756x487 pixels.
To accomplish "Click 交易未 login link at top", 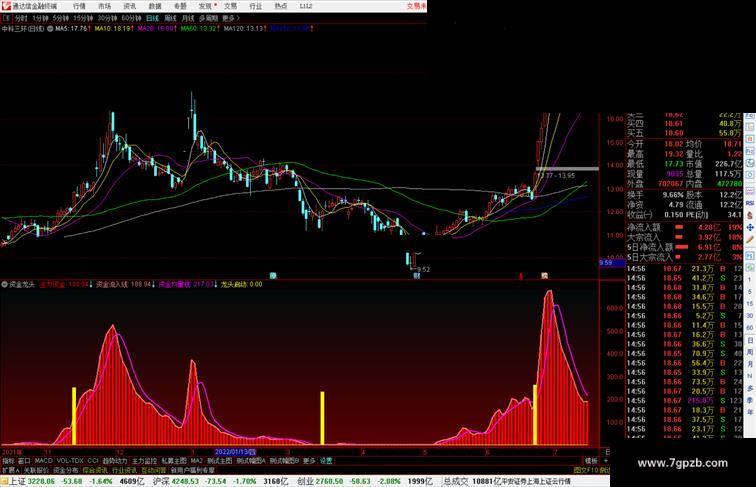I will (x=417, y=6).
